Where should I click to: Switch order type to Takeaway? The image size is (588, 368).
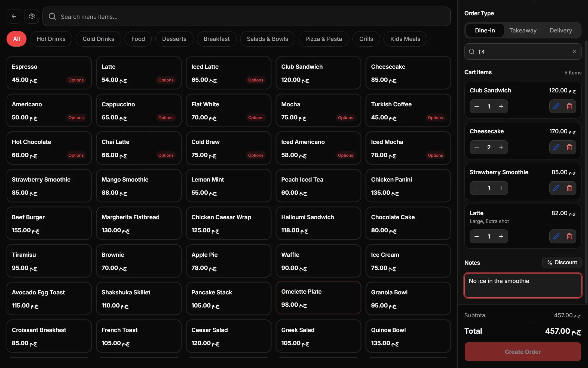[523, 30]
